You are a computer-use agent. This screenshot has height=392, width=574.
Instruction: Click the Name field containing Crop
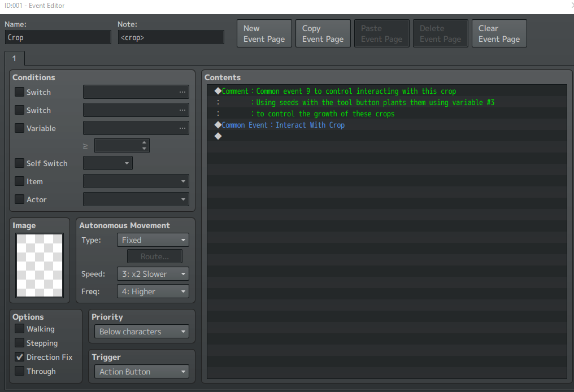(58, 37)
